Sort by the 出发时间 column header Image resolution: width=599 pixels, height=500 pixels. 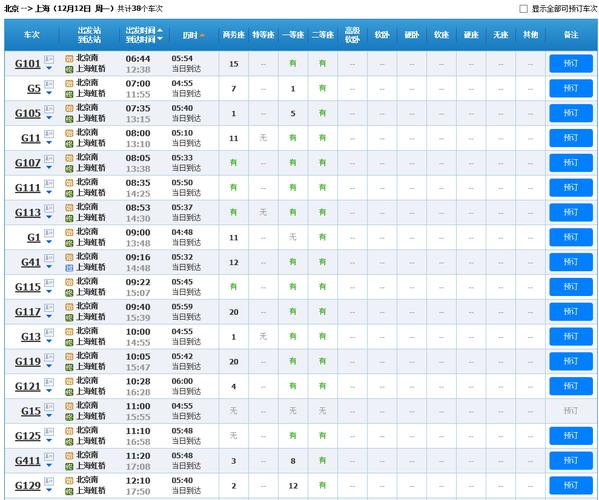pyautogui.click(x=141, y=30)
